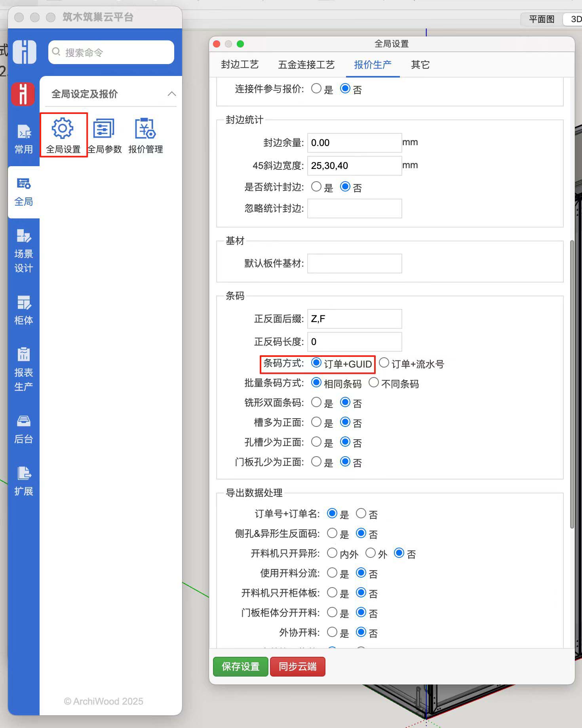Edit the 封边余量 value field
The height and width of the screenshot is (728, 582).
click(x=355, y=143)
